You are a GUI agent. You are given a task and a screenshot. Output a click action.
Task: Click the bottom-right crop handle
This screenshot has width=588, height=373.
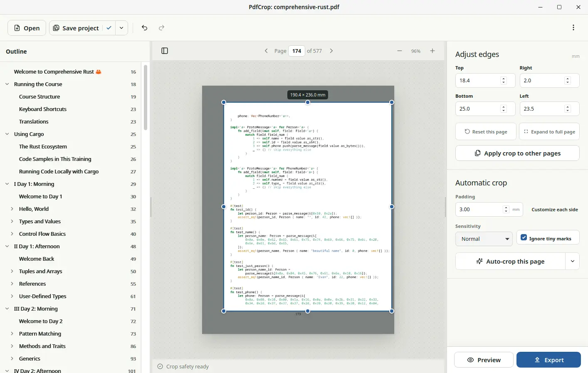[392, 311]
